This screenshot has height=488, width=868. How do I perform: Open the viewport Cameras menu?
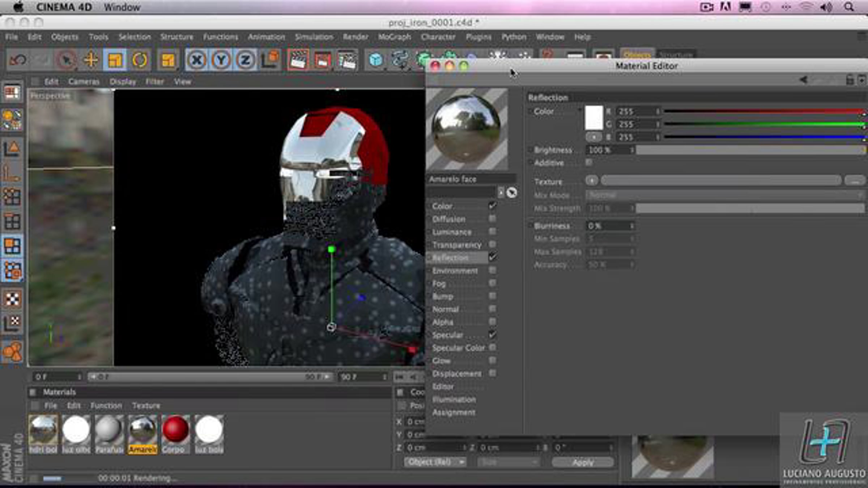tap(84, 82)
